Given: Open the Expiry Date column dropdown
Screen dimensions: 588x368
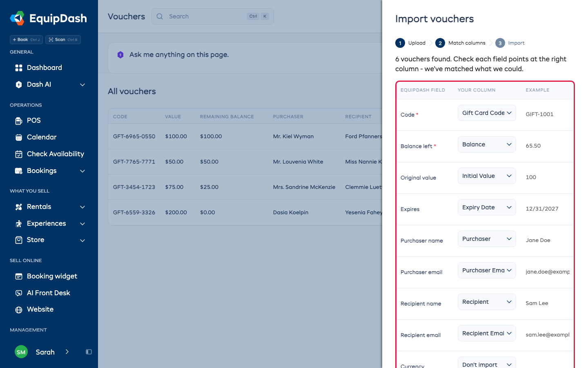Looking at the screenshot, I should click(487, 207).
